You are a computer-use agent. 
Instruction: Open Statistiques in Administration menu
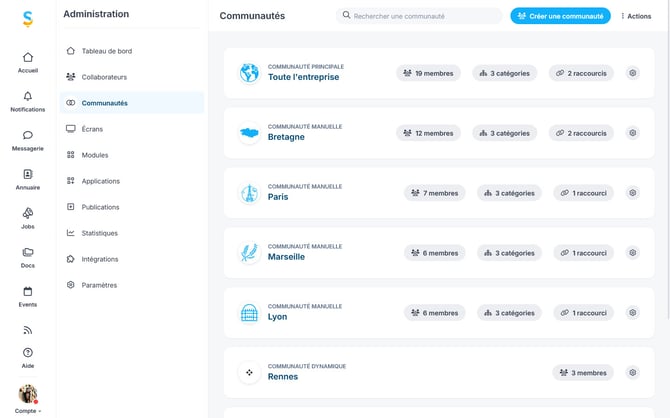tap(99, 233)
